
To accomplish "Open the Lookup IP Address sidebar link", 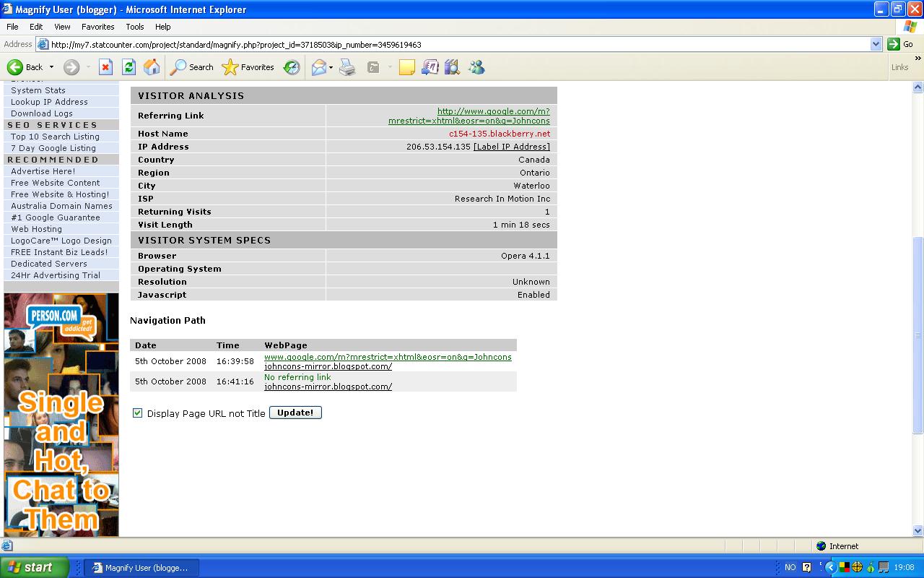I will [x=49, y=102].
